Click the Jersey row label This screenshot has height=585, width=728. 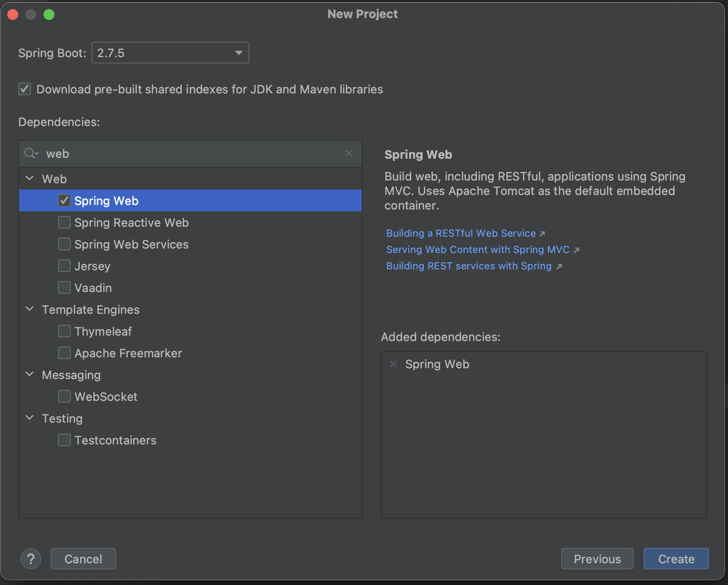pyautogui.click(x=92, y=266)
